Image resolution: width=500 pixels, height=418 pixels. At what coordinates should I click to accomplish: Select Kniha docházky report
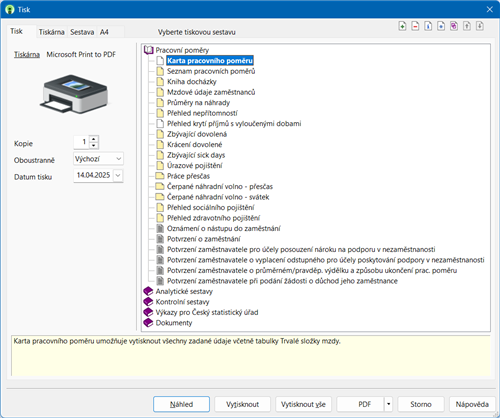(192, 82)
